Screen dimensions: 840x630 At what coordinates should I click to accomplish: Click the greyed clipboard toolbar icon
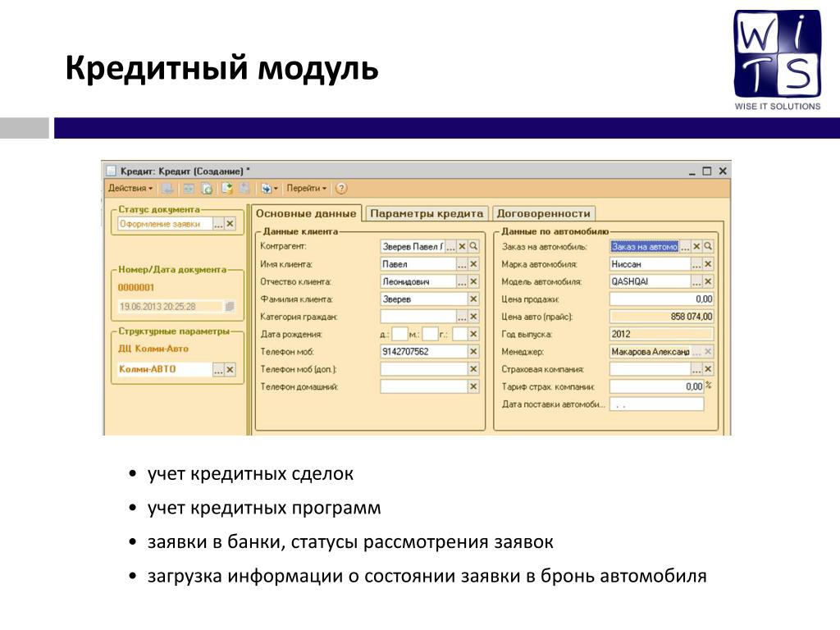(x=244, y=189)
